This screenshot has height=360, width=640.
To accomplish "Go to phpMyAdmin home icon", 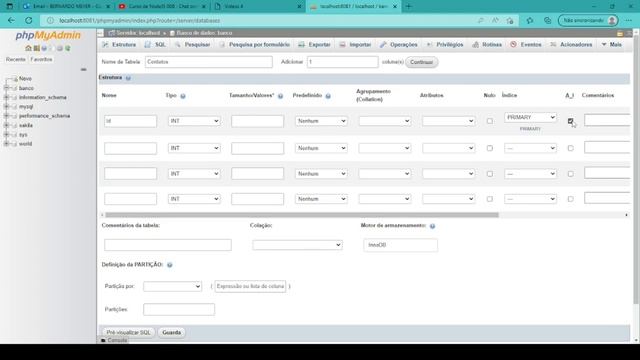I will point(28,48).
